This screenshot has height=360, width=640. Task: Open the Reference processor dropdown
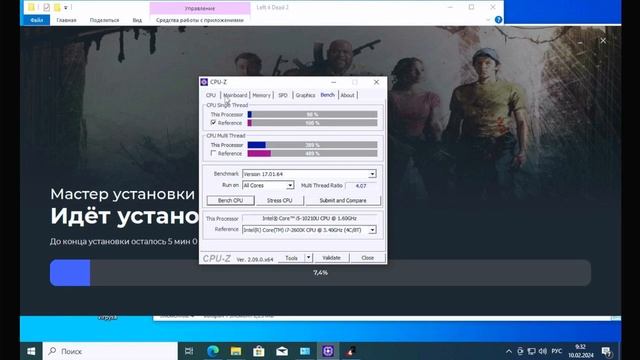[x=372, y=230]
